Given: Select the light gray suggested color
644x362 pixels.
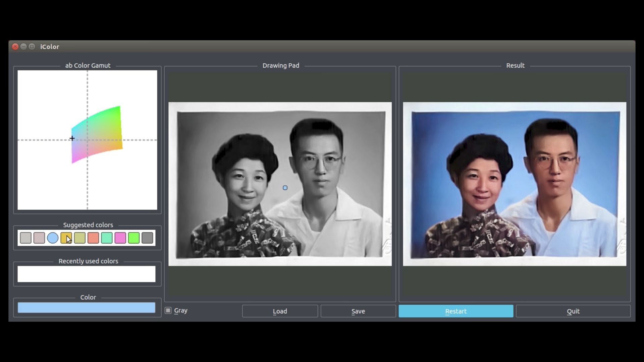Looking at the screenshot, I should pos(25,238).
